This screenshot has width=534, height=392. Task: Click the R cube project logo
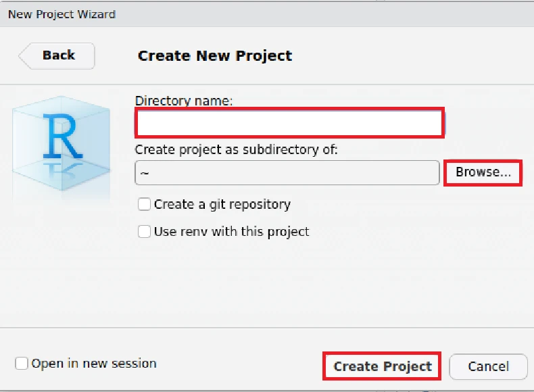coord(62,143)
